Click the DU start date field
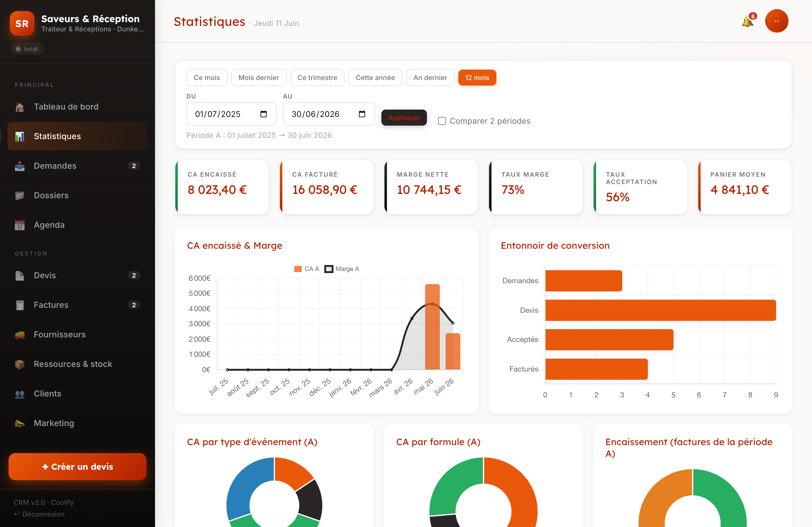 point(231,114)
